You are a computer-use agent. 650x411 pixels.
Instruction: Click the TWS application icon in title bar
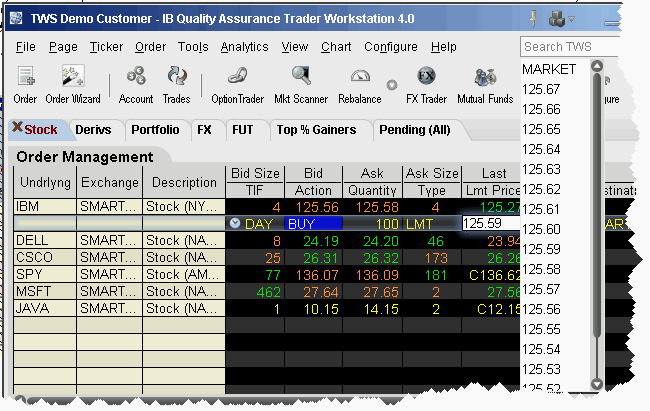tap(16, 19)
